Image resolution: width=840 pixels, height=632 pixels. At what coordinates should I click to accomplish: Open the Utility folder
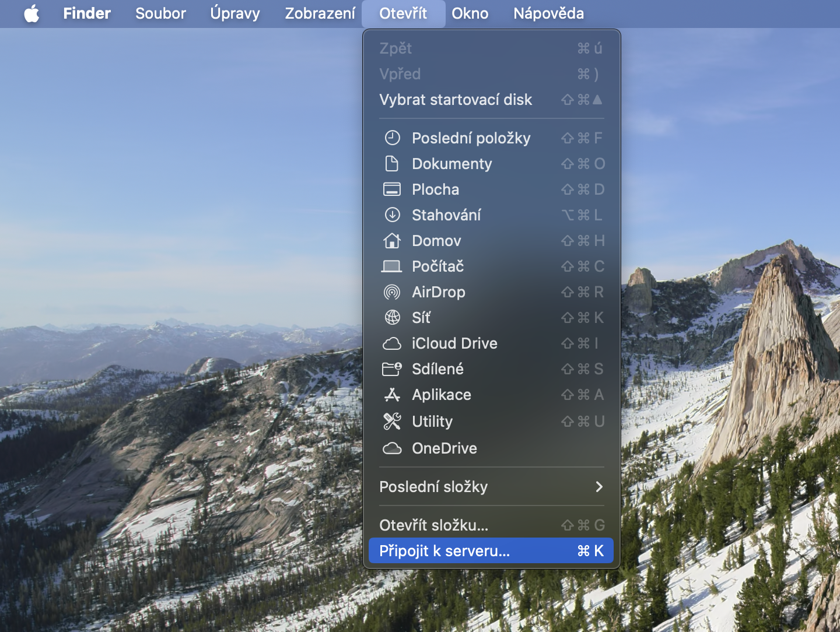point(432,422)
